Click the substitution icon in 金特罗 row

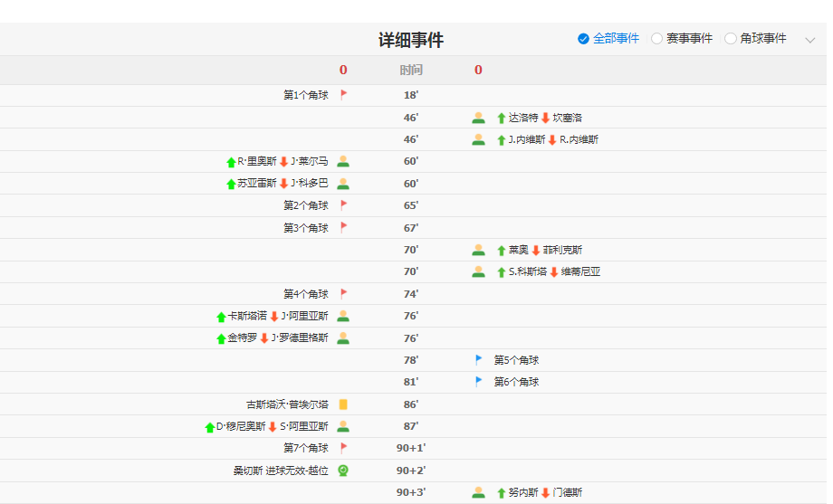click(x=343, y=338)
